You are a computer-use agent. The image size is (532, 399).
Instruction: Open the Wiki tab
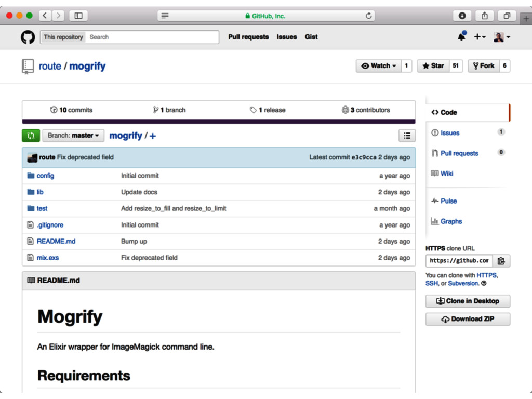pos(446,174)
